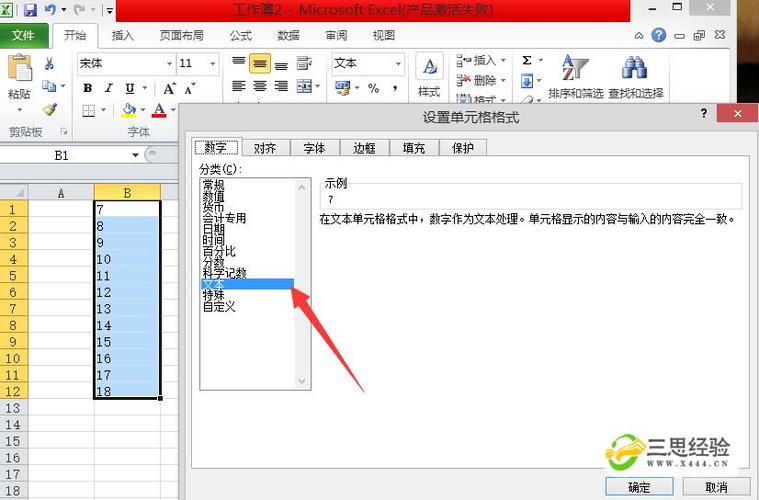Switch to the 公式 ribbon tab
Viewport: 759px width, 500px height.
[x=241, y=35]
